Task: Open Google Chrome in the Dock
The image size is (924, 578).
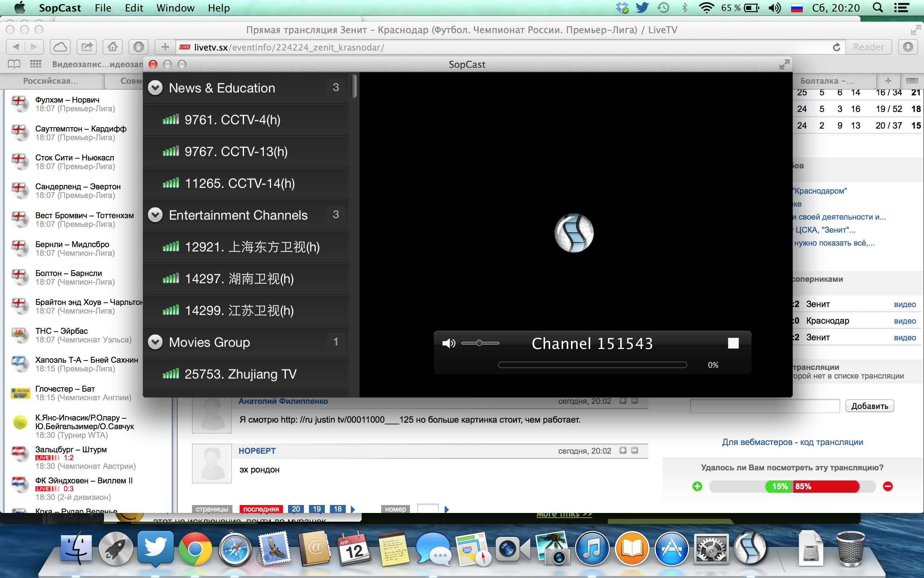Action: click(x=195, y=548)
